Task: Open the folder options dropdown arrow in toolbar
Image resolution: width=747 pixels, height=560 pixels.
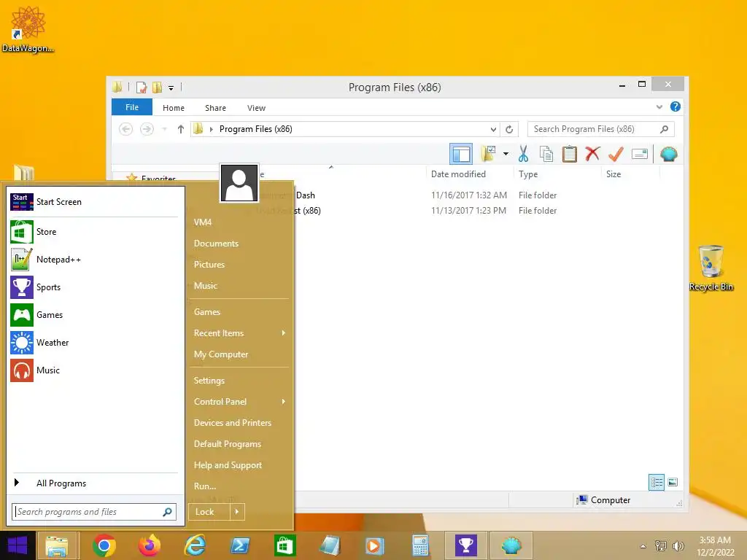Action: 506,154
